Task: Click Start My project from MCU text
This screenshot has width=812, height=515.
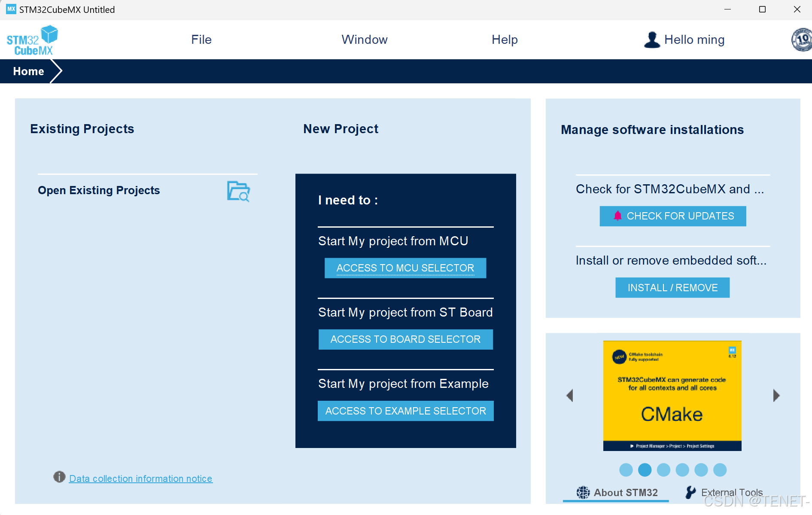Action: [393, 241]
